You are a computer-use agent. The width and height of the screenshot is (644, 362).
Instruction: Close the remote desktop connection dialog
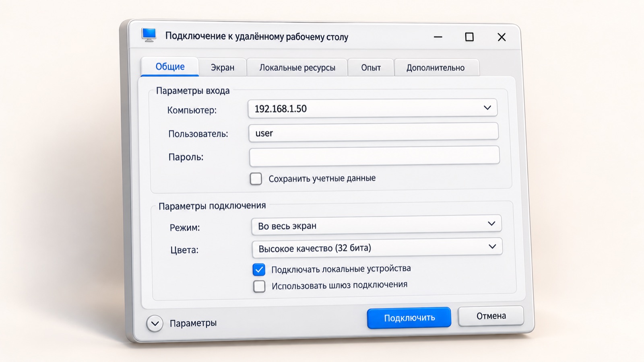coord(502,37)
